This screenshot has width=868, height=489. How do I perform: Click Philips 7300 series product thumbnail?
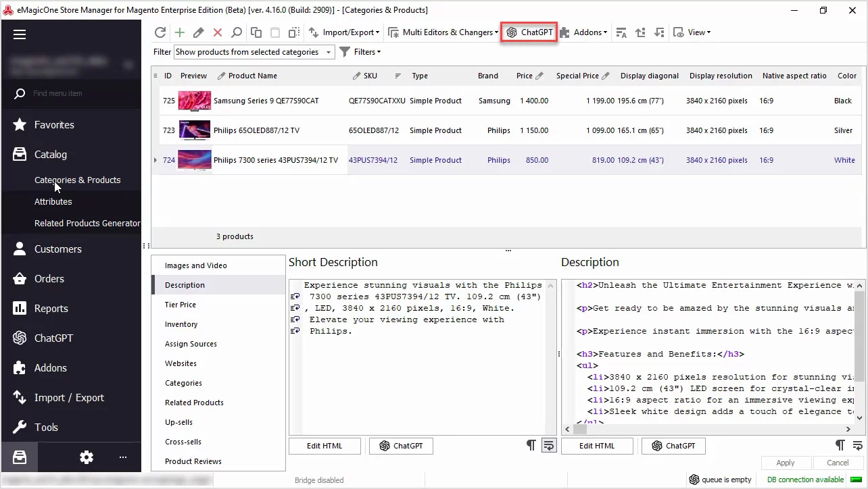[195, 160]
